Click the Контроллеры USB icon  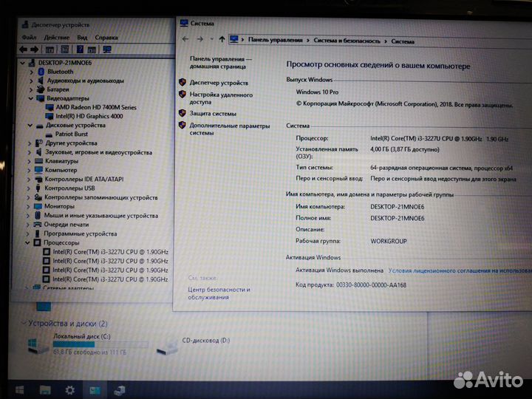(x=38, y=188)
